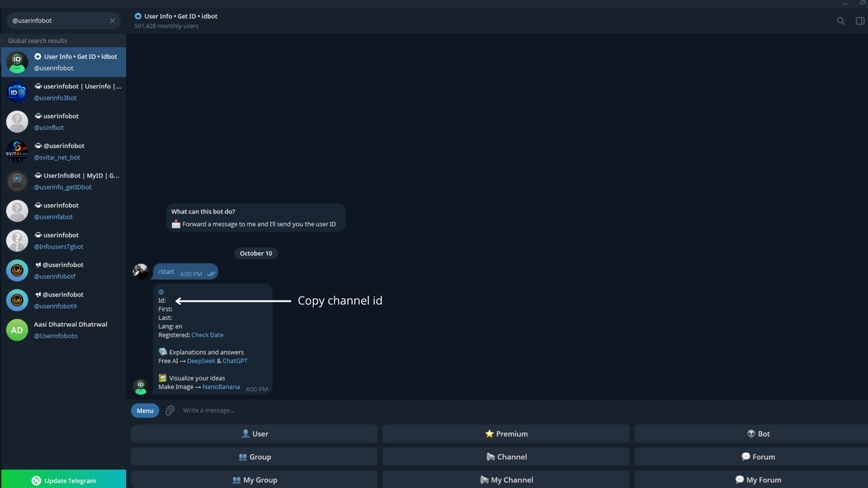
Task: Open the @userinfobotf channel avatar
Action: tap(17, 271)
